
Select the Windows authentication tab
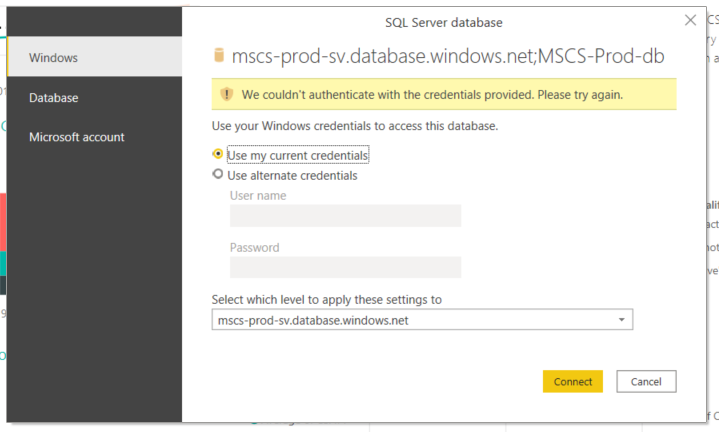click(x=94, y=57)
